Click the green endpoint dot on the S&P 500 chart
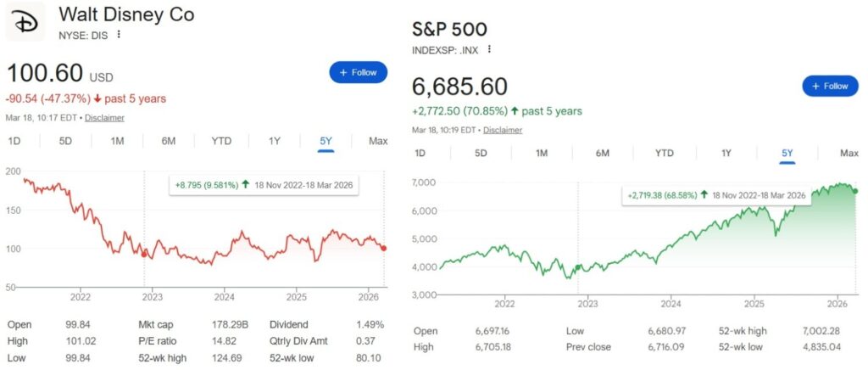 click(854, 191)
